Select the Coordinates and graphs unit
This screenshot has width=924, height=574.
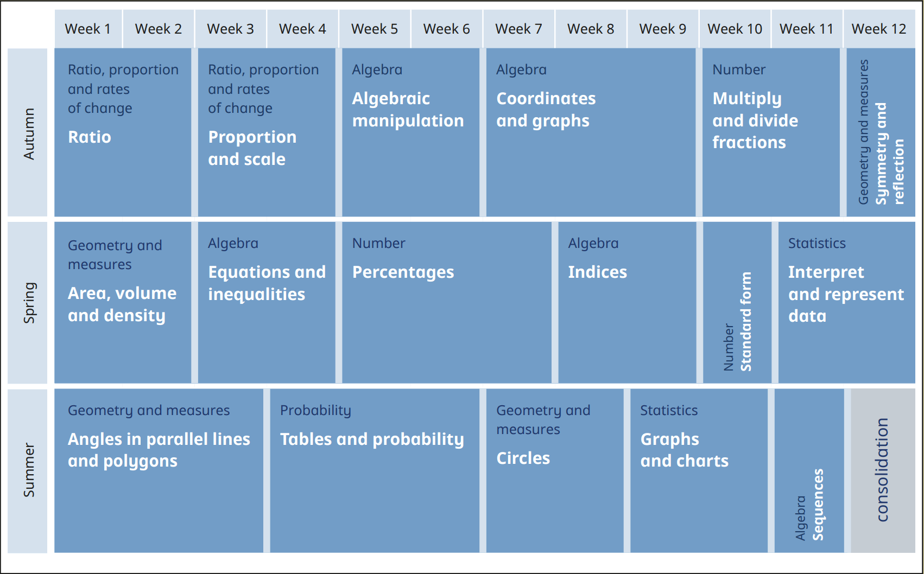[591, 133]
